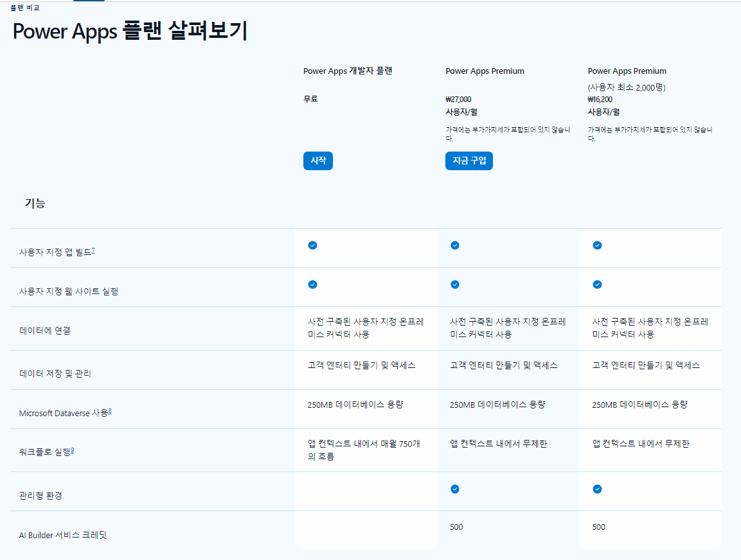Click checkmark for 사용자 지정 웹 사이트 실행 in developer plan
The height and width of the screenshot is (560, 741).
point(312,284)
